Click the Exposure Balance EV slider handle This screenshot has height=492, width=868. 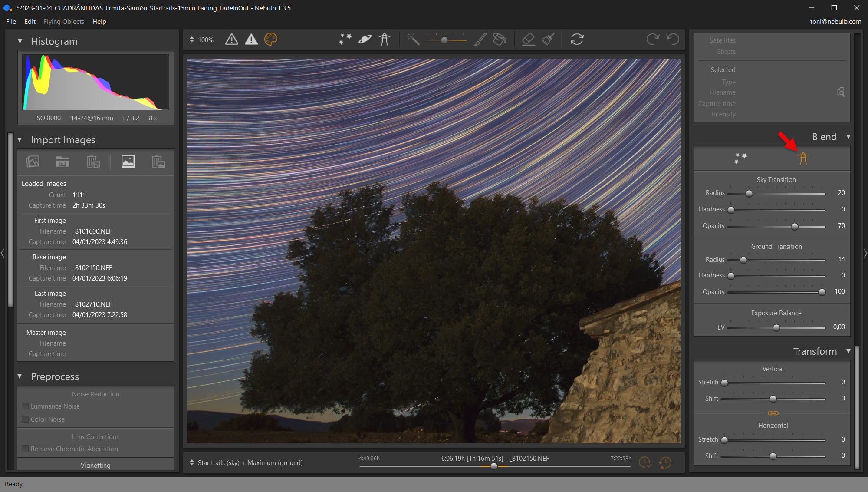click(776, 328)
